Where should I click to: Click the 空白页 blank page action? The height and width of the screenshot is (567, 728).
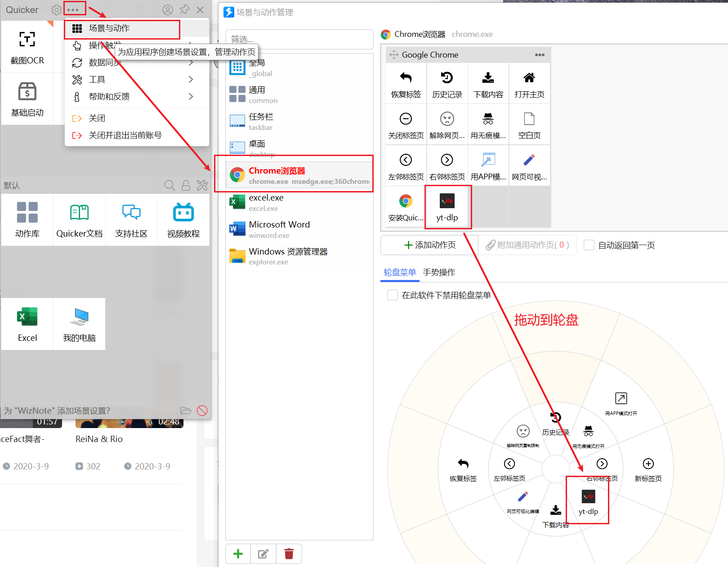pos(529,125)
